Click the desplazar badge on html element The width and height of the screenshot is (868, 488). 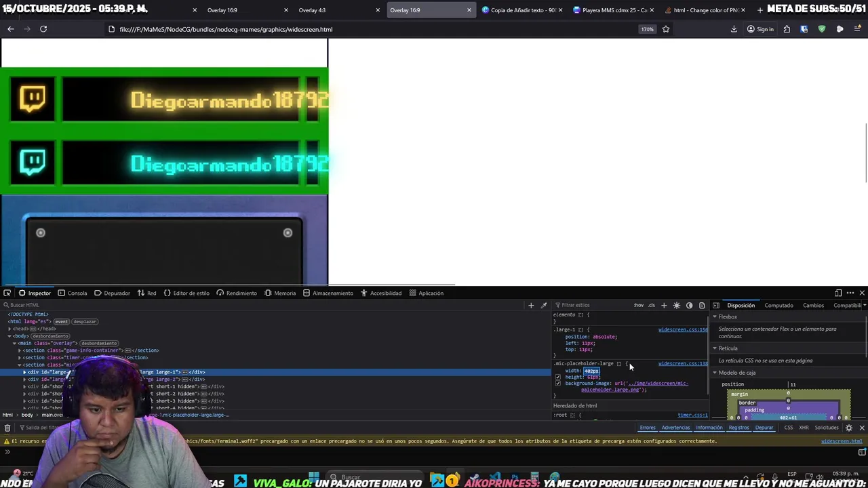coord(84,321)
